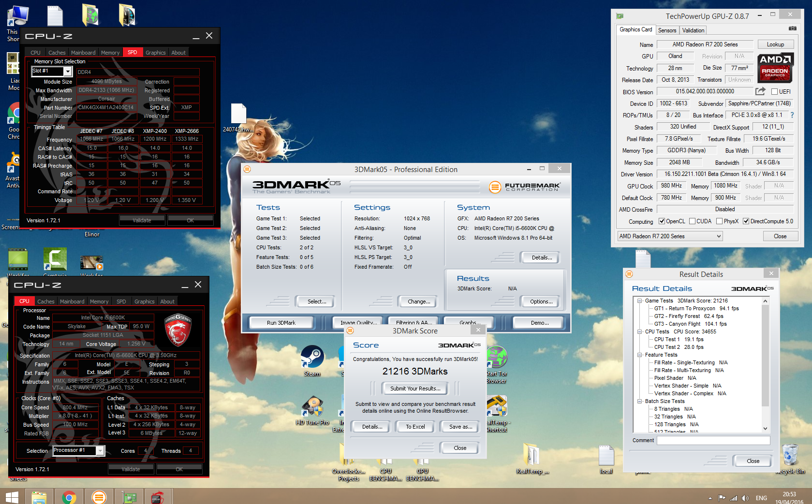The image size is (812, 504).
Task: Click the Validate button in top CPU-Z window
Action: click(142, 220)
